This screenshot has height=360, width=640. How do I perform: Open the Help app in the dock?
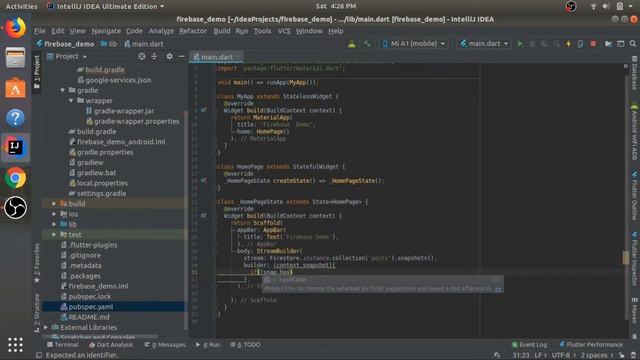(16, 118)
